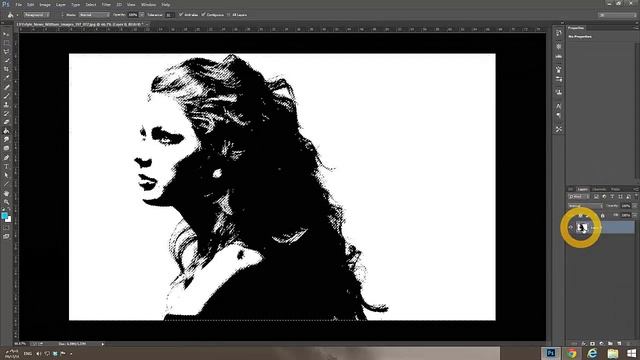Viewport: 640px width, 360px height.
Task: Add a layer style with fx icon
Action: (x=584, y=344)
